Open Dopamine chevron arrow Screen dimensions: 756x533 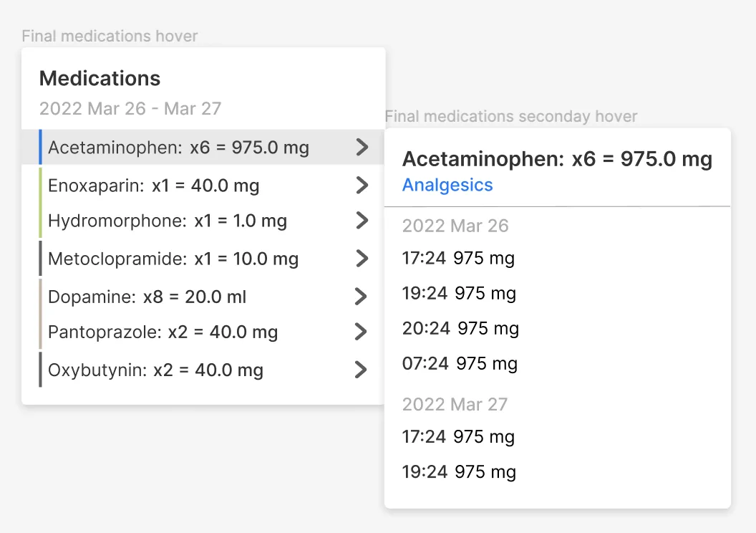pos(361,297)
